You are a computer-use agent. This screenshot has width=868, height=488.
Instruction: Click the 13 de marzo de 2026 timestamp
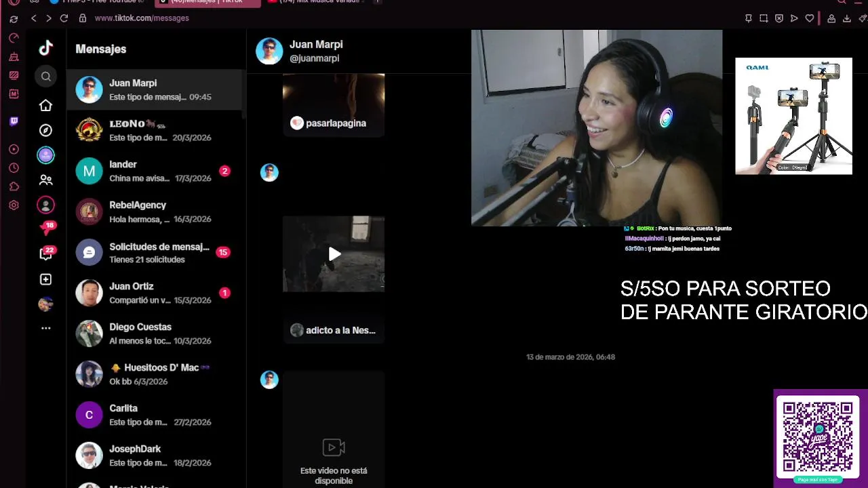570,357
